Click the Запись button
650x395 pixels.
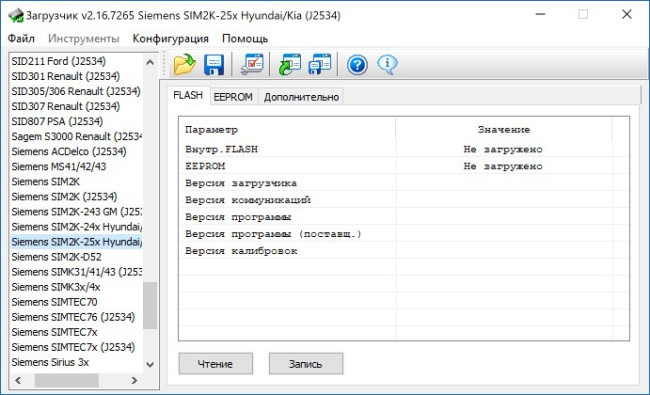306,364
